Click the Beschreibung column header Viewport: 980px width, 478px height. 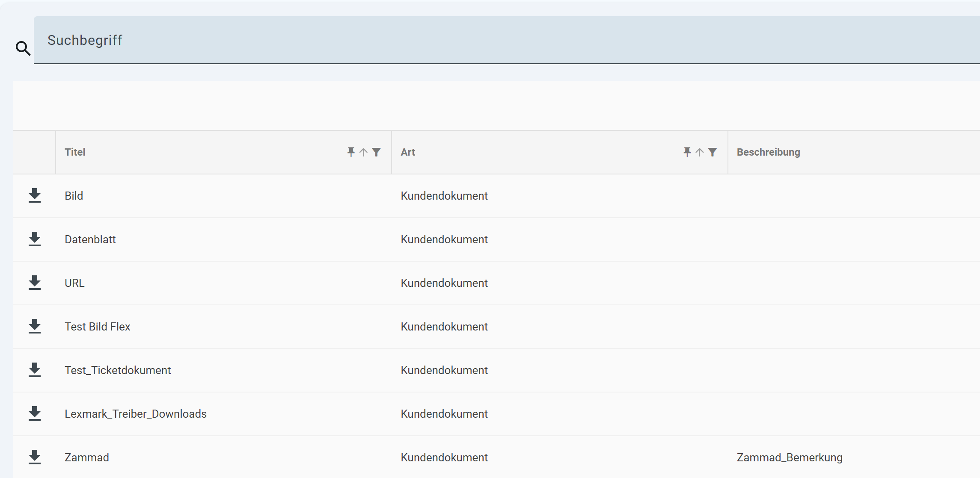(x=768, y=152)
